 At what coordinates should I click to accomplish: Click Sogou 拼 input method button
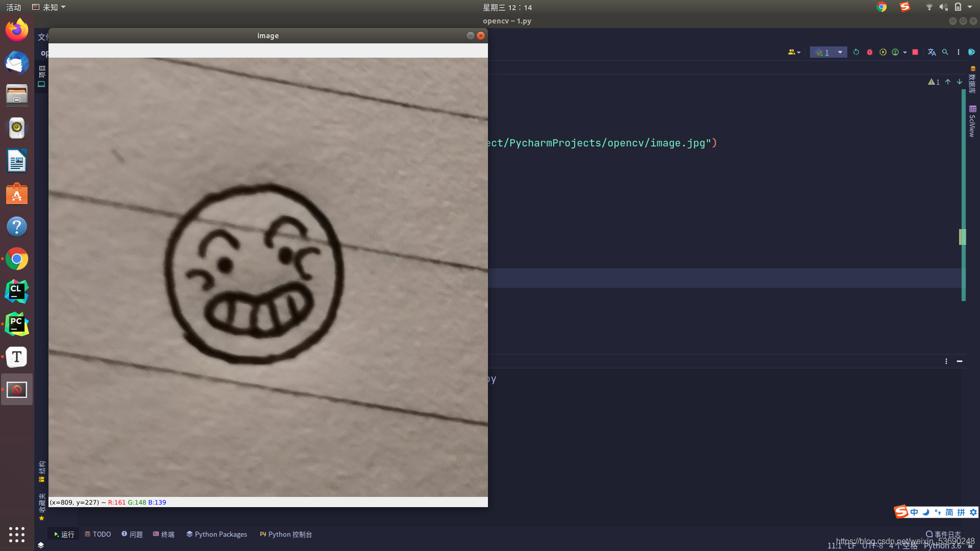[x=961, y=512]
